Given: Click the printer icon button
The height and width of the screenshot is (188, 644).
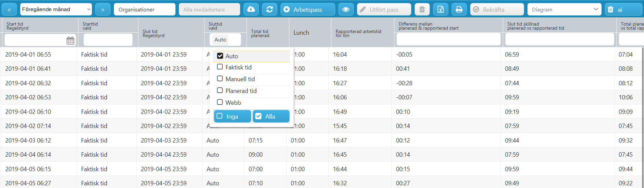Looking at the screenshot, I should 459,9.
